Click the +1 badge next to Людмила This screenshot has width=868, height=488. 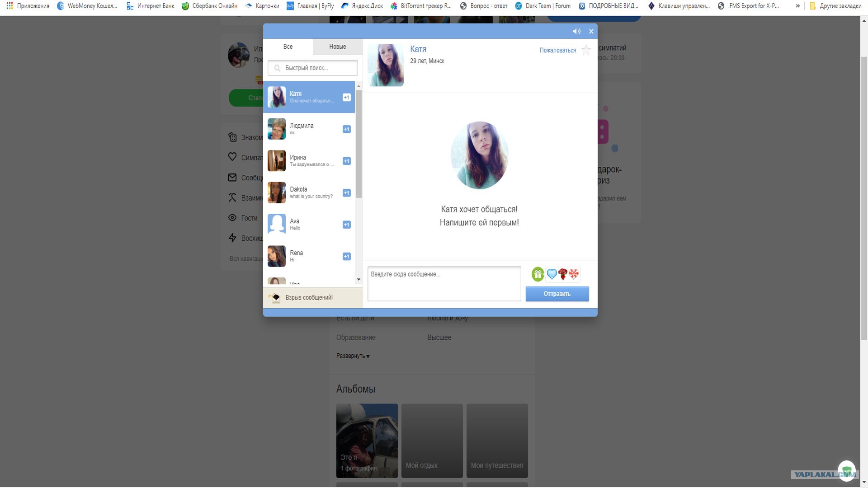[x=347, y=129]
